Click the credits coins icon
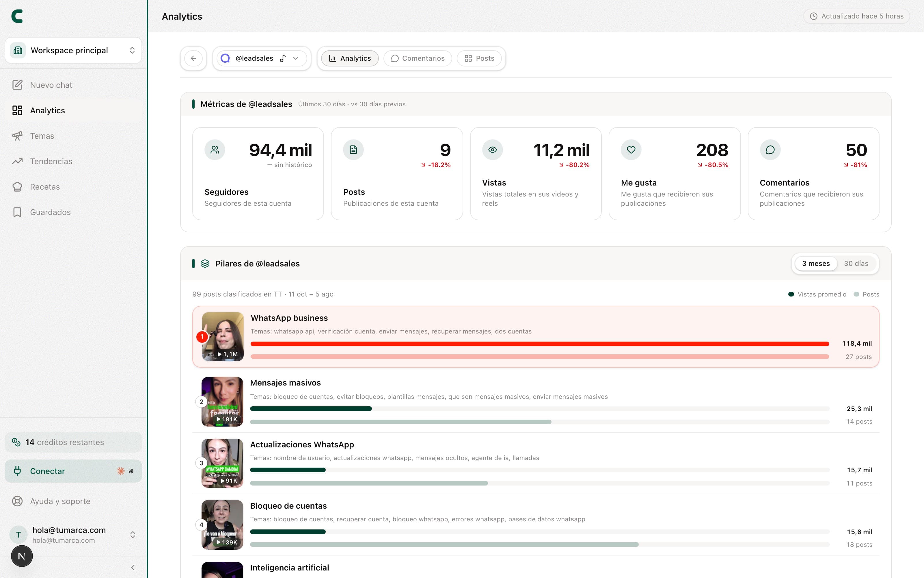Image resolution: width=924 pixels, height=578 pixels. click(16, 442)
